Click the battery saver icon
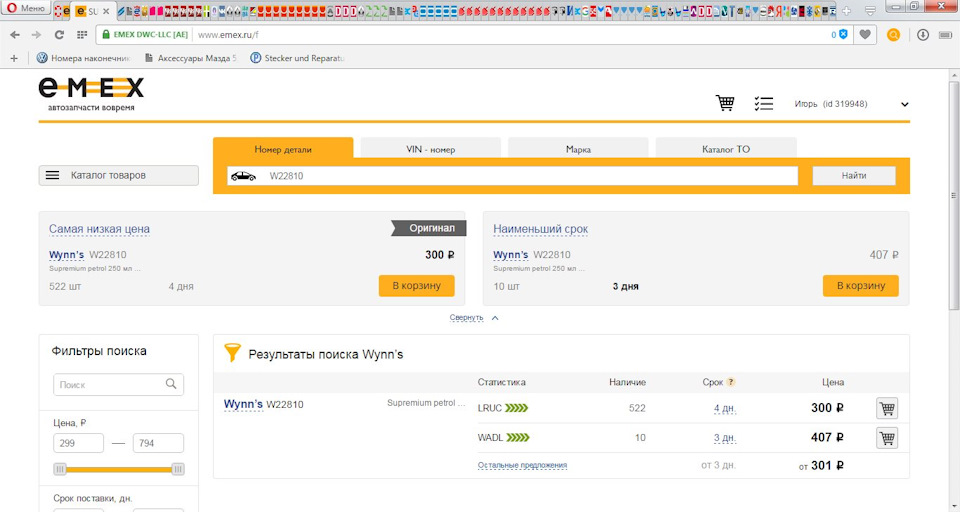This screenshot has width=960, height=512. pyautogui.click(x=945, y=35)
